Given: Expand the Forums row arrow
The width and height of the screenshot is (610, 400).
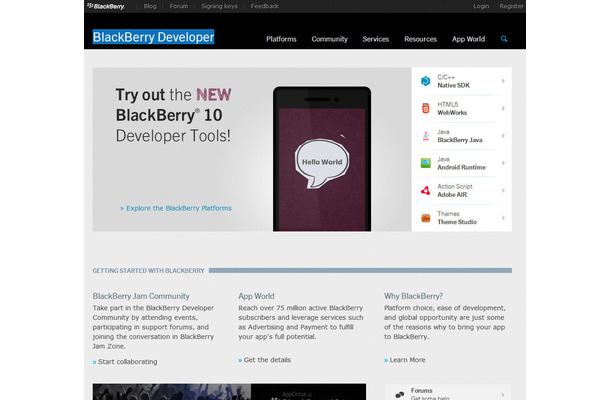Looking at the screenshot, I should coord(503,395).
